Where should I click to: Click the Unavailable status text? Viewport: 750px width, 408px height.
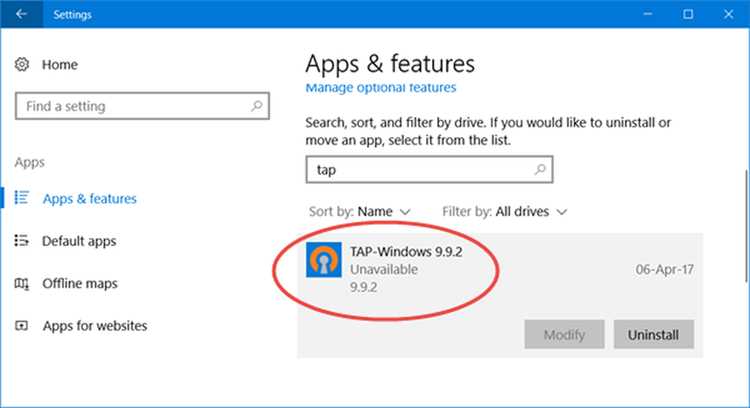384,269
